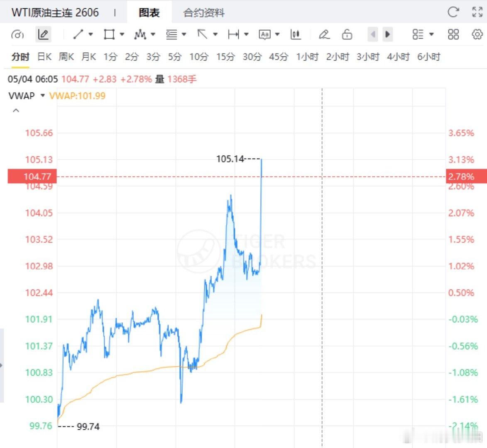Click the 104.77 current price tag
The height and width of the screenshot is (448, 487).
32,176
